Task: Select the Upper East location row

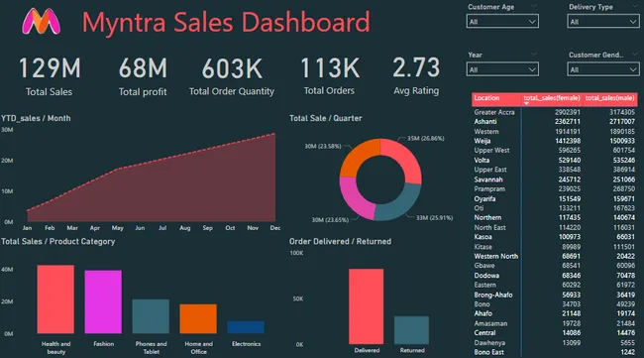Action: 555,170
